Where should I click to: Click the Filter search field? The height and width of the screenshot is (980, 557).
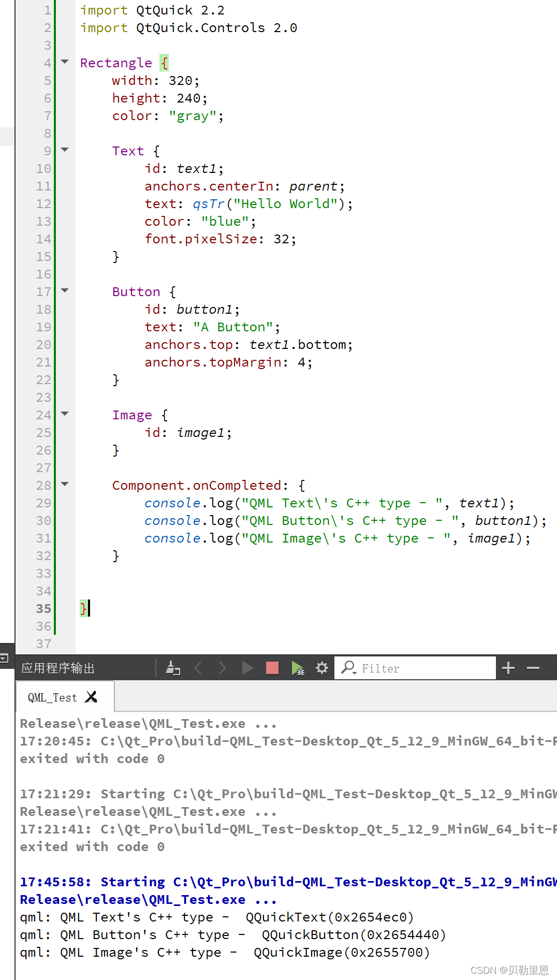coord(416,668)
